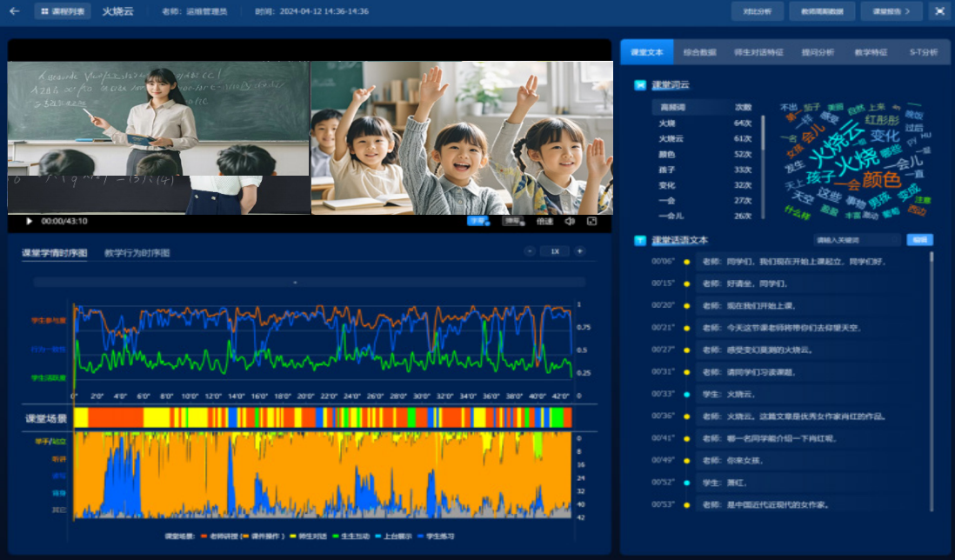955x560 pixels.
Task: Zoom in timeline with plus icon
Action: pyautogui.click(x=580, y=251)
